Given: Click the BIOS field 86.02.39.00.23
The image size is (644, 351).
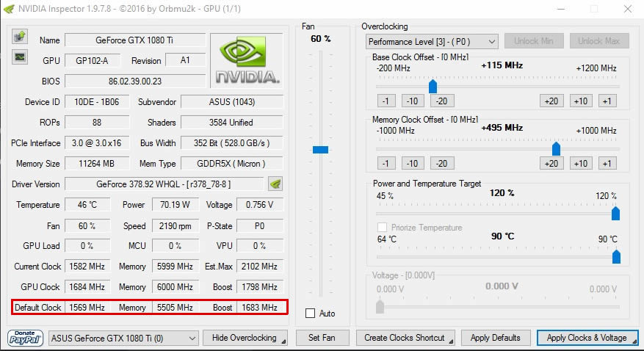Looking at the screenshot, I should click(x=135, y=82).
